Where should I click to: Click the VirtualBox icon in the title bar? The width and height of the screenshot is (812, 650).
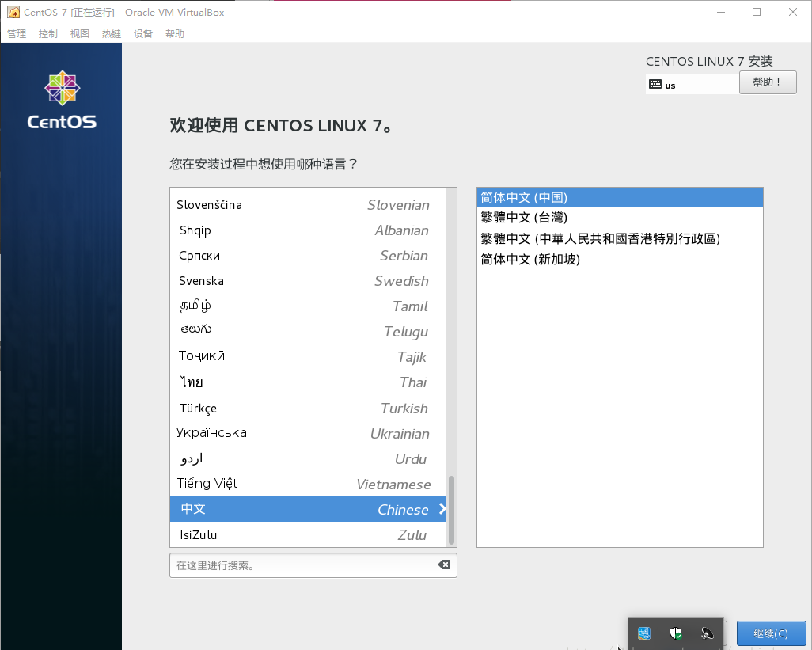(x=13, y=12)
